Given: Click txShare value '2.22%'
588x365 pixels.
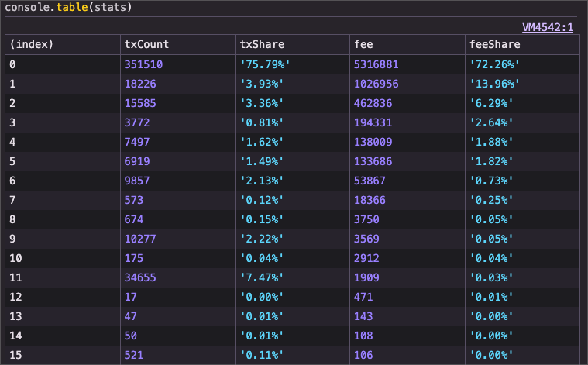Looking at the screenshot, I should coord(262,239).
